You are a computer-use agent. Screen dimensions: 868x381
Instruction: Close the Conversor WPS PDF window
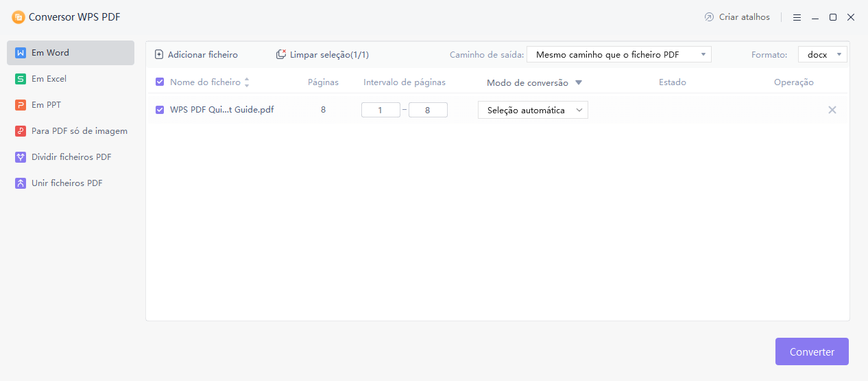click(851, 17)
